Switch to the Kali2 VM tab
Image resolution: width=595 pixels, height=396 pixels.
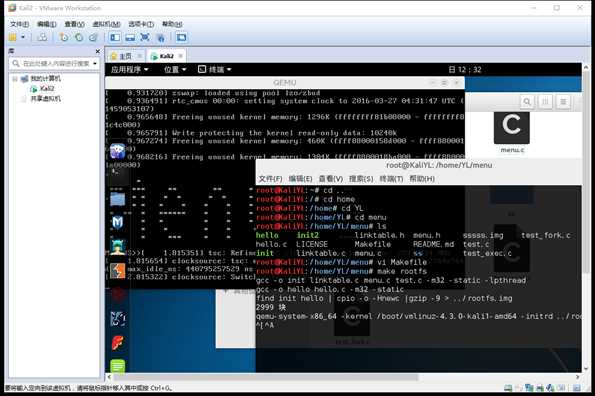[x=167, y=56]
